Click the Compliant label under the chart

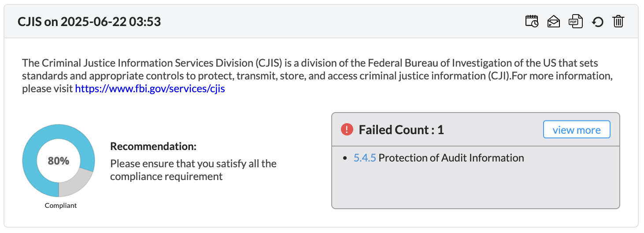pos(61,206)
